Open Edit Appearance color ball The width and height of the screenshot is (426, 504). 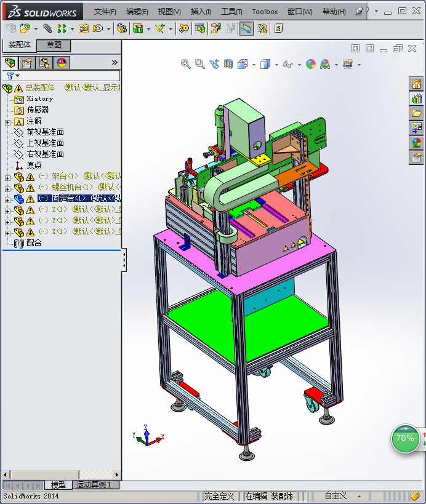(x=311, y=63)
